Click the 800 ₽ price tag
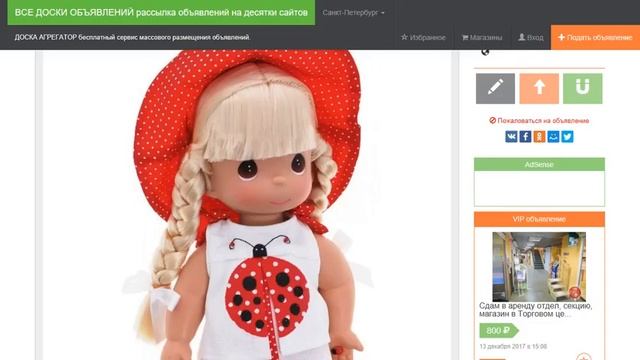This screenshot has width=640, height=360. tap(498, 331)
